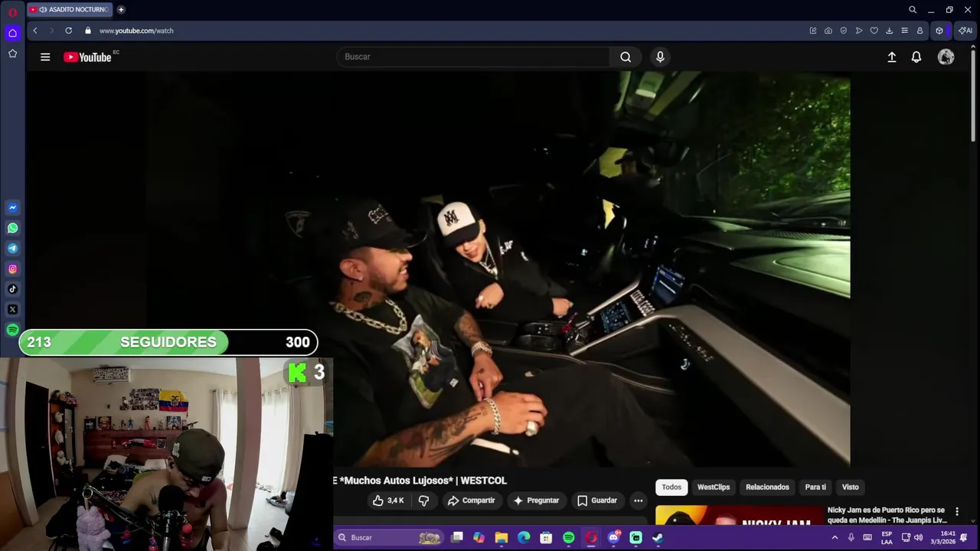
Task: Save video with the Guardar button
Action: click(596, 500)
